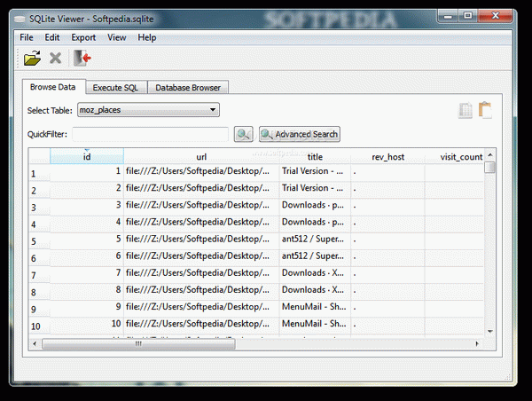532x401 pixels.
Task: Click the vertical scrollbar down arrow
Action: pyautogui.click(x=490, y=331)
